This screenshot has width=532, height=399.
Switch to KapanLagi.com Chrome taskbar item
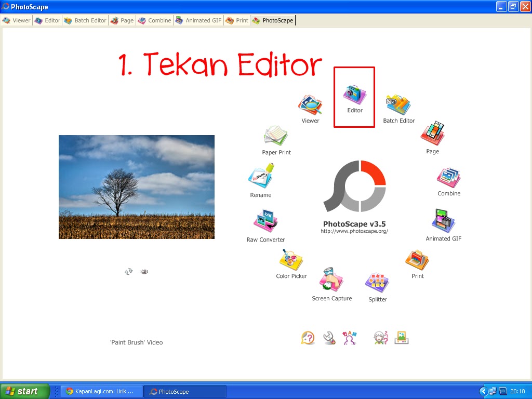click(101, 391)
